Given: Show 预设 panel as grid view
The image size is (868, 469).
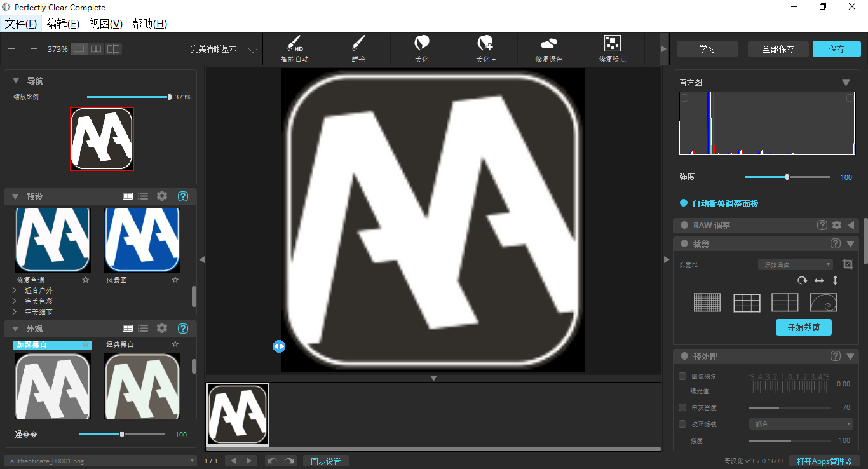Looking at the screenshot, I should (x=128, y=196).
